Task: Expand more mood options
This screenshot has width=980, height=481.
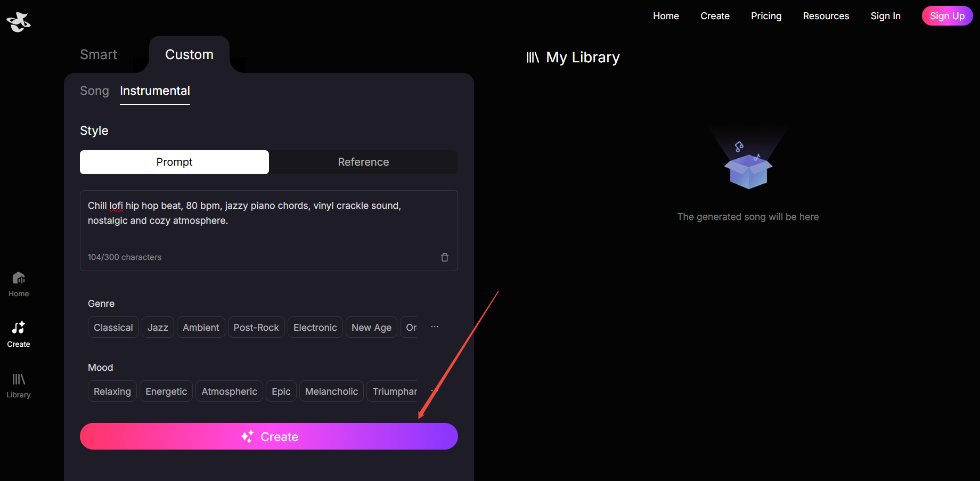Action: pos(434,391)
